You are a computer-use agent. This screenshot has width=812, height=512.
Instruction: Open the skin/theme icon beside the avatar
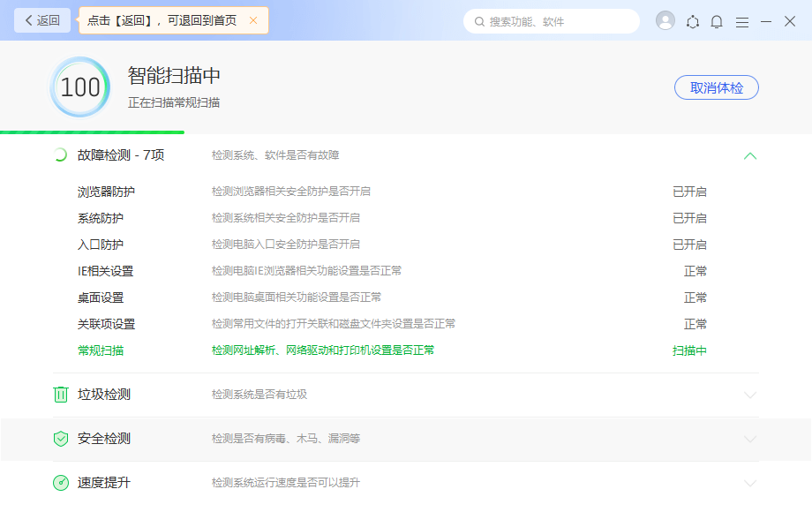pyautogui.click(x=692, y=22)
